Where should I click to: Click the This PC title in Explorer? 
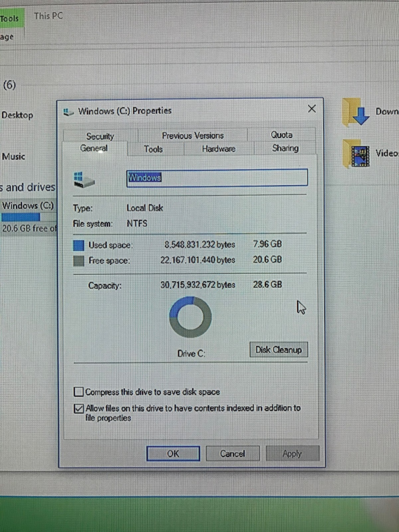point(49,16)
